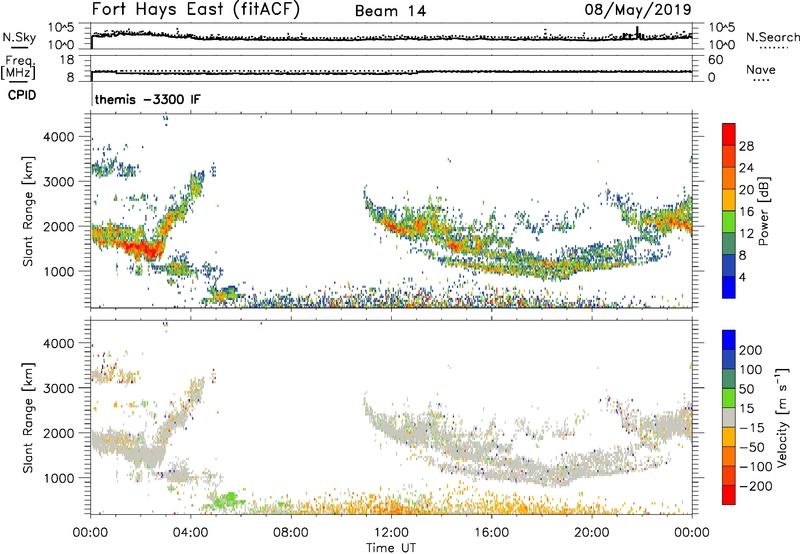Click the '12:00' time axis tick label
The image size is (800, 554).
click(391, 533)
